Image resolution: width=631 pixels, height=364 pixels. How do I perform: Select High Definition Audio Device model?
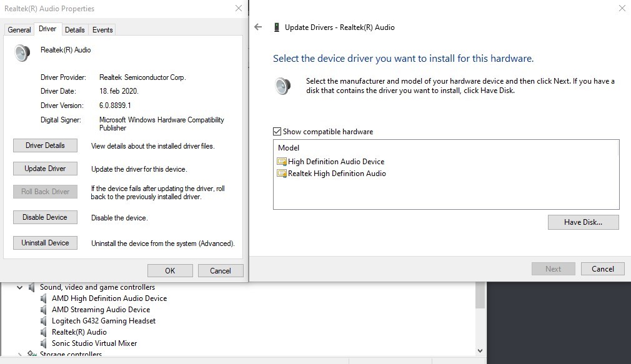tap(336, 162)
